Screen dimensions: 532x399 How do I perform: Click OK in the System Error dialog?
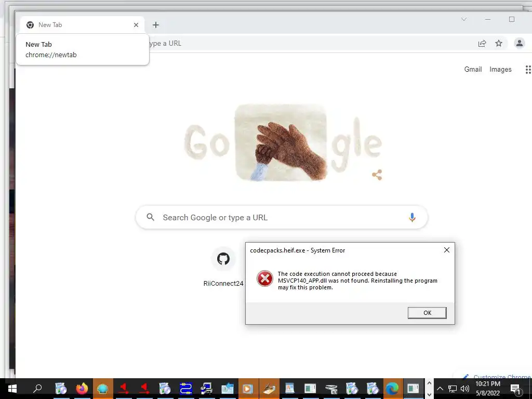[x=427, y=313]
